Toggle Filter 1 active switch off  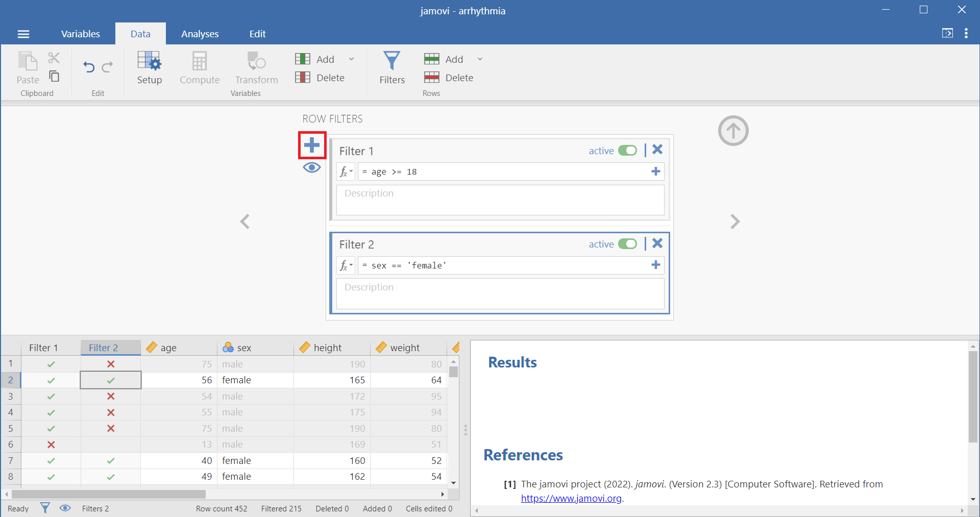point(627,151)
